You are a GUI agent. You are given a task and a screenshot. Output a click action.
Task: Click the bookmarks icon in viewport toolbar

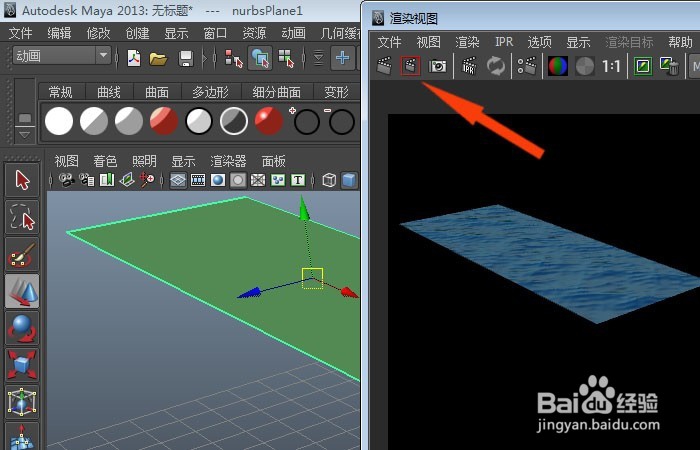pyautogui.click(x=107, y=180)
